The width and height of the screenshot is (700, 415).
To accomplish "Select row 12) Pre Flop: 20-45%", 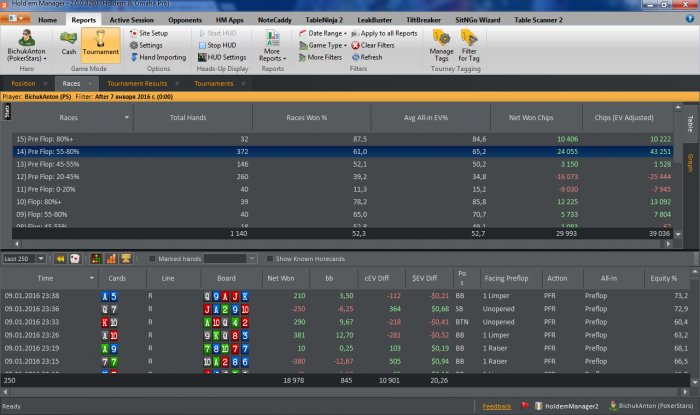I will pyautogui.click(x=343, y=177).
